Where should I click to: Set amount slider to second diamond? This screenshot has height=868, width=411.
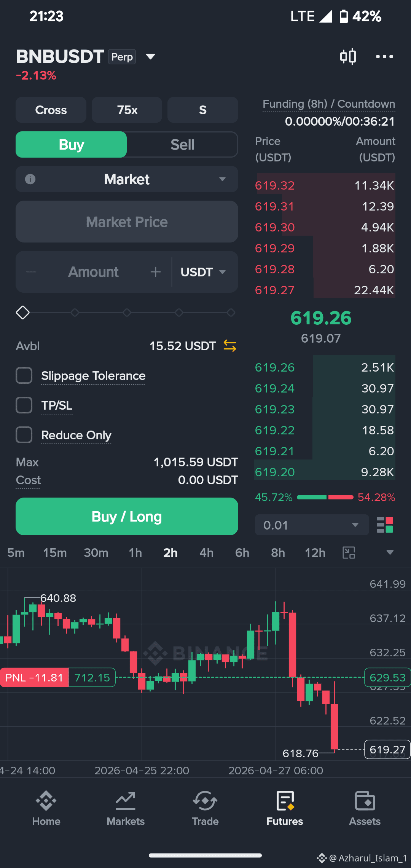pos(75,313)
